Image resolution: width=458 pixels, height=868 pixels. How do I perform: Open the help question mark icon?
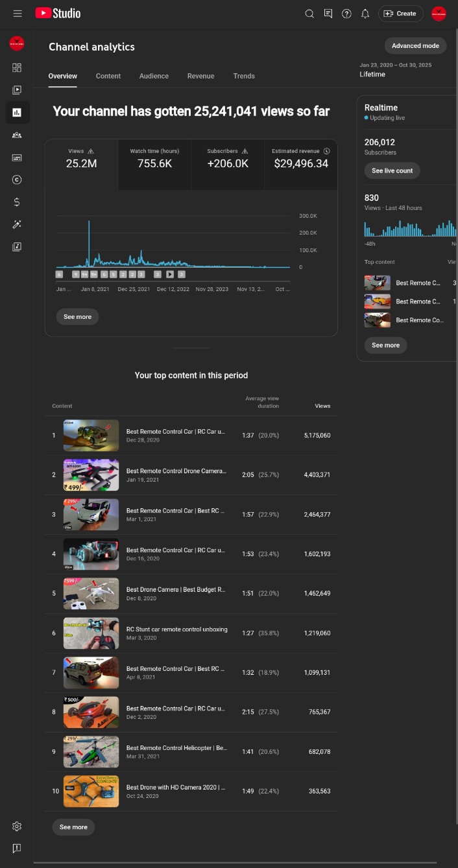(346, 14)
